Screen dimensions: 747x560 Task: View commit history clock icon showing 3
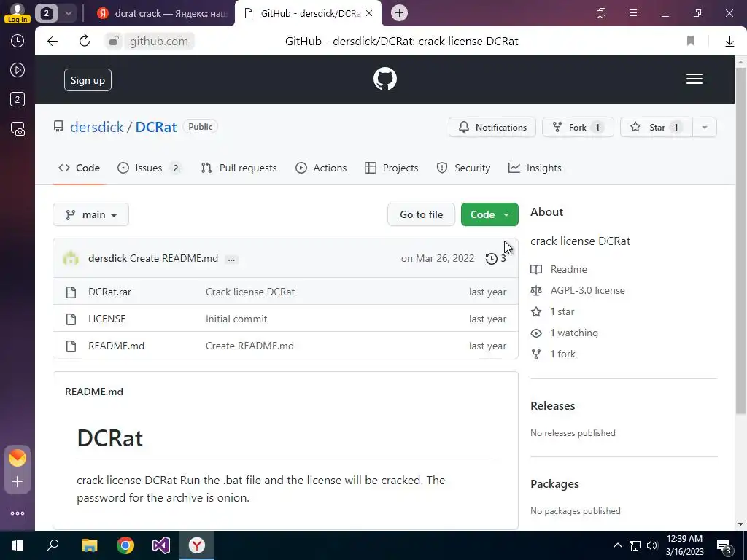(x=495, y=259)
